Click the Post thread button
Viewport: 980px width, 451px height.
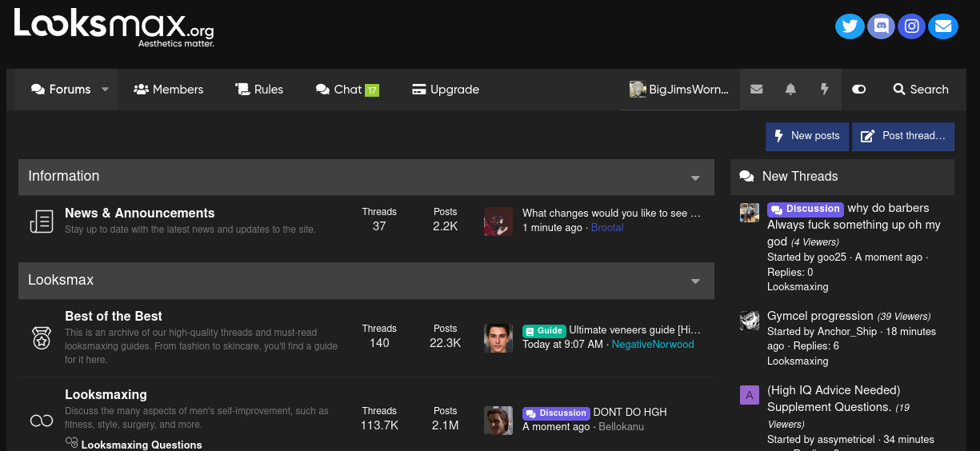click(903, 136)
